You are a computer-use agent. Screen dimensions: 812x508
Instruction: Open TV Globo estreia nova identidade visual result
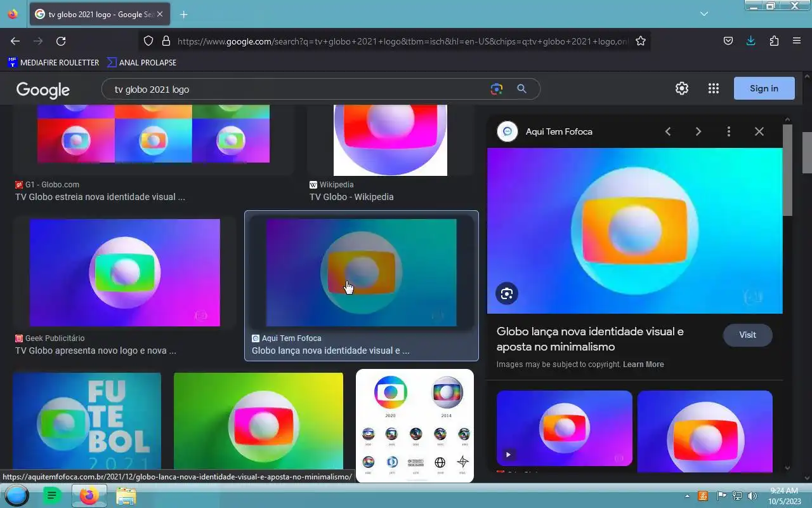100,197
